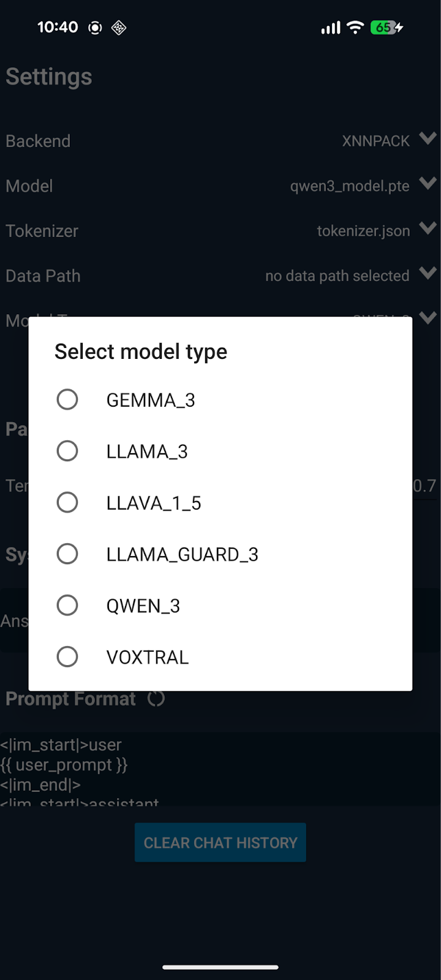Pick LLAMA_GUARD_3 radio button
441x980 pixels.
point(67,554)
